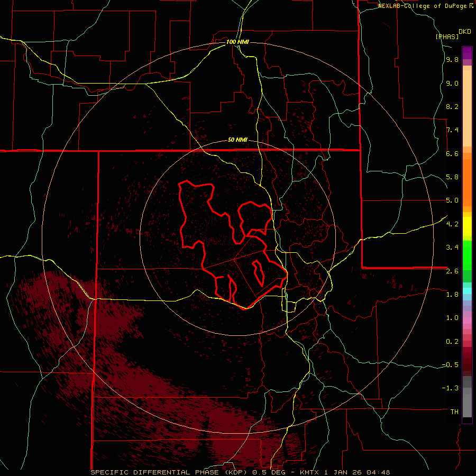The width and height of the screenshot is (476, 476).
Task: Click the 4.2 value on the scale
Action: click(452, 224)
